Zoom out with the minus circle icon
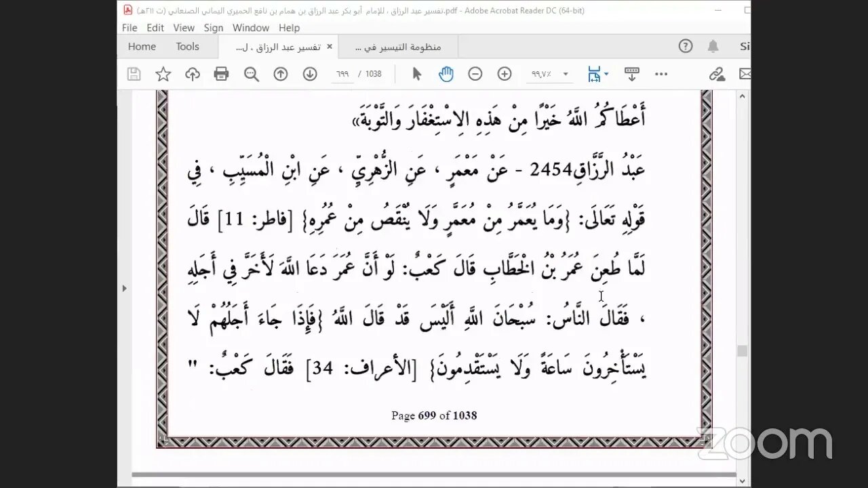 tap(475, 75)
